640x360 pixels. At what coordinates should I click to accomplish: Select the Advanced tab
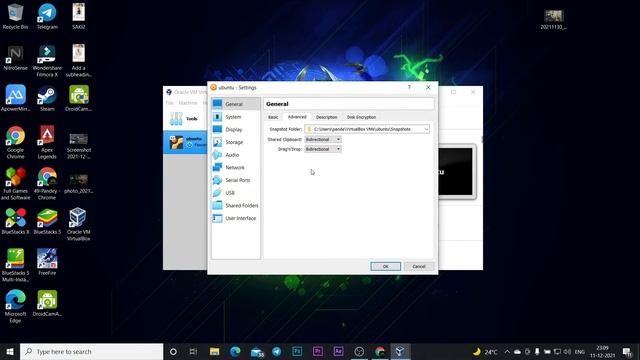coord(297,117)
